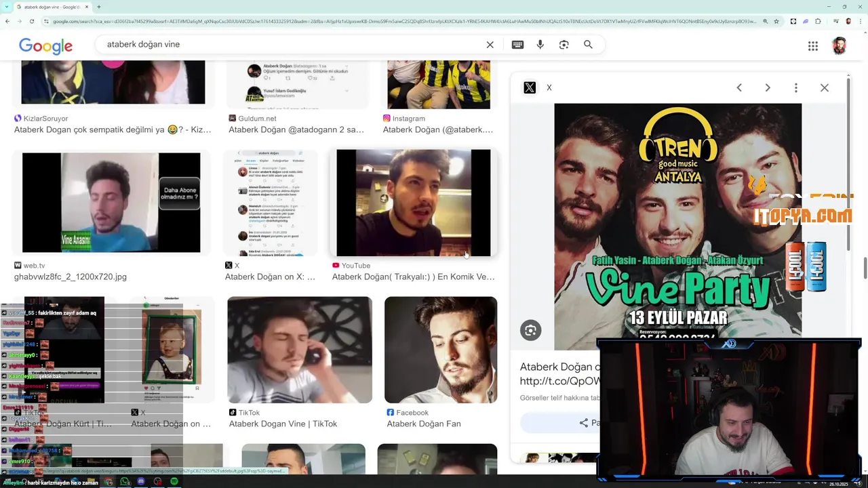Start a voice search with the microphone
This screenshot has height=488, width=868.
[540, 45]
